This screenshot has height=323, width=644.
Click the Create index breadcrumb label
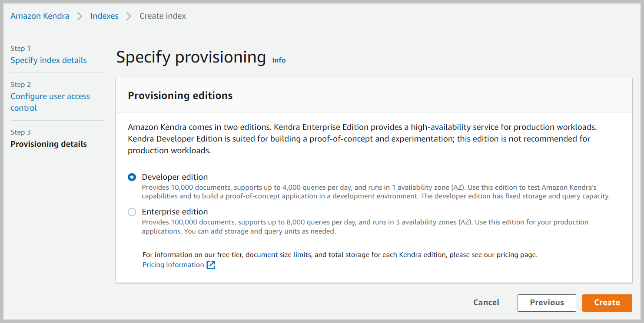(163, 16)
